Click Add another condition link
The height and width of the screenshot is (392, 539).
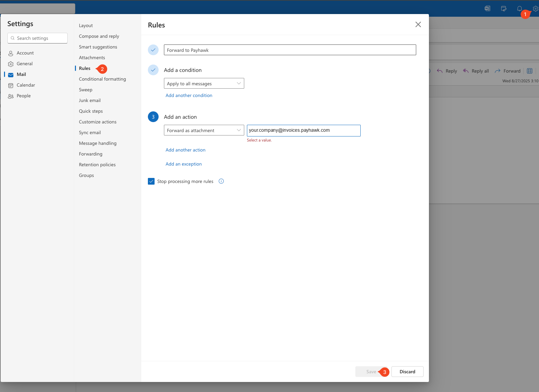(189, 95)
